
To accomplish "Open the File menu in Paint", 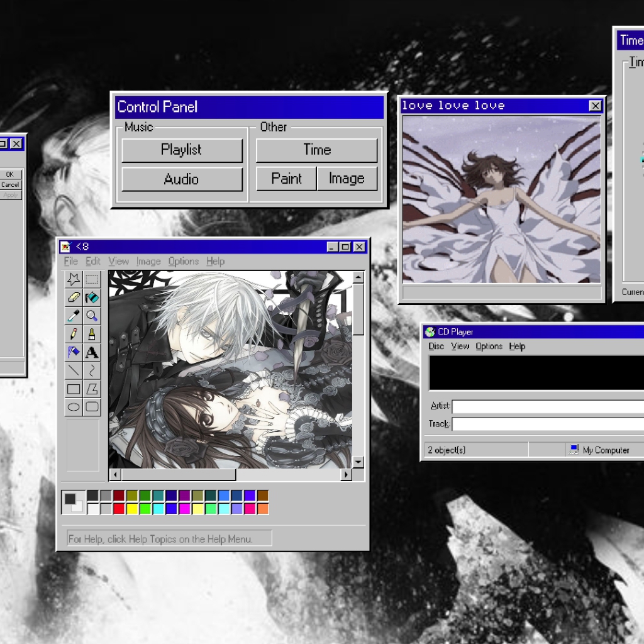I will pos(70,261).
